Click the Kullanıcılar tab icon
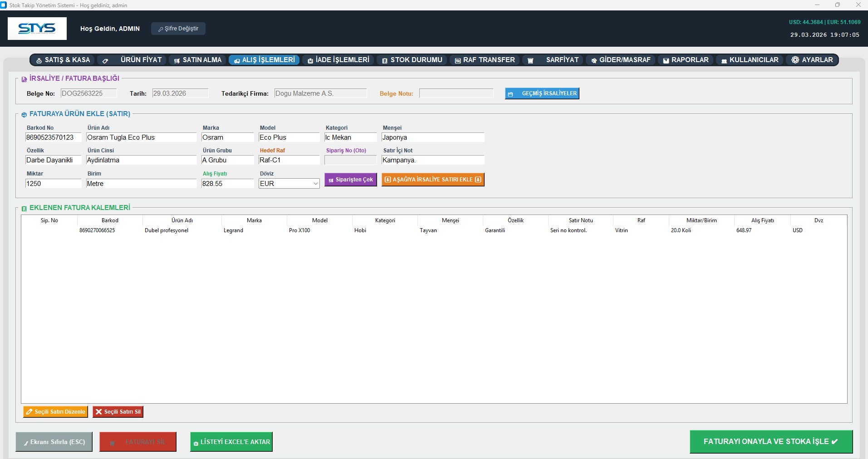The height and width of the screenshot is (459, 868). pyautogui.click(x=724, y=60)
